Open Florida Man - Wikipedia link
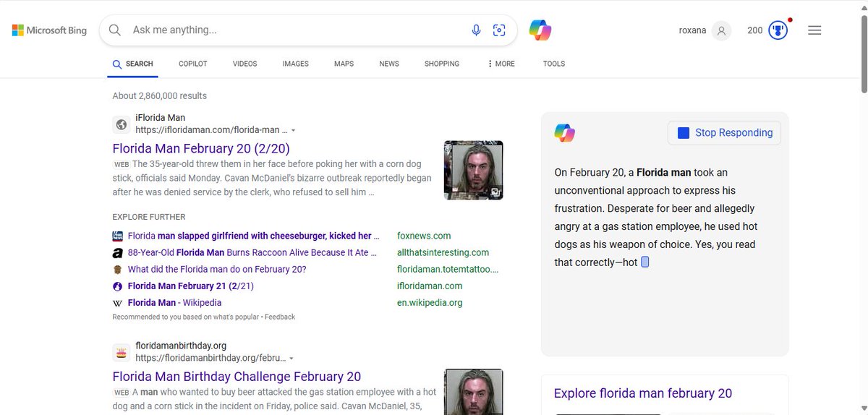The height and width of the screenshot is (415, 868). tap(174, 302)
